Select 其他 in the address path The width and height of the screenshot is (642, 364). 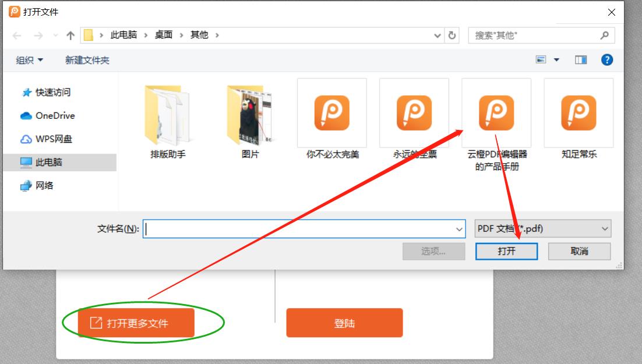coord(199,35)
